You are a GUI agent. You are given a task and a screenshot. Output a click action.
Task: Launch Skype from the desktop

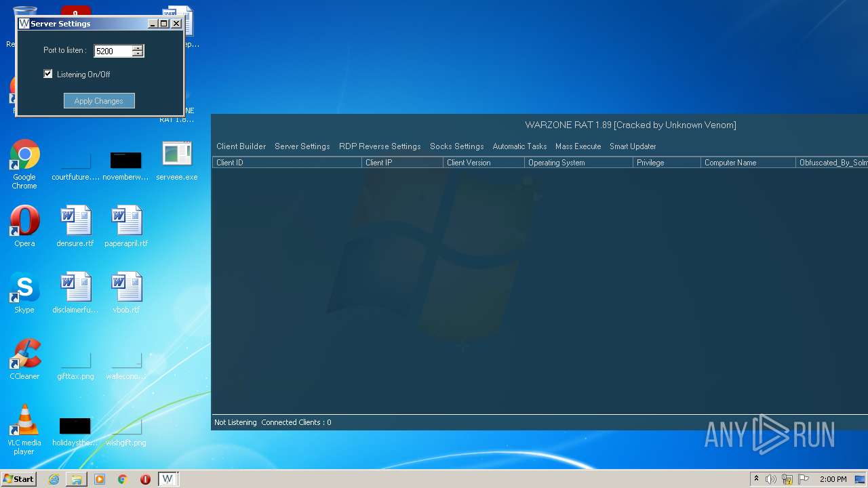coord(24,293)
